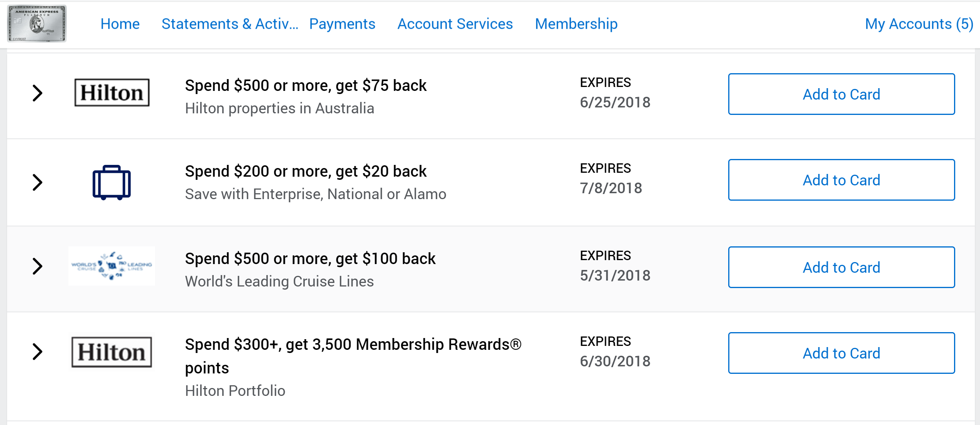Add Hilton Australia offer to card
The height and width of the screenshot is (425, 980).
click(841, 94)
